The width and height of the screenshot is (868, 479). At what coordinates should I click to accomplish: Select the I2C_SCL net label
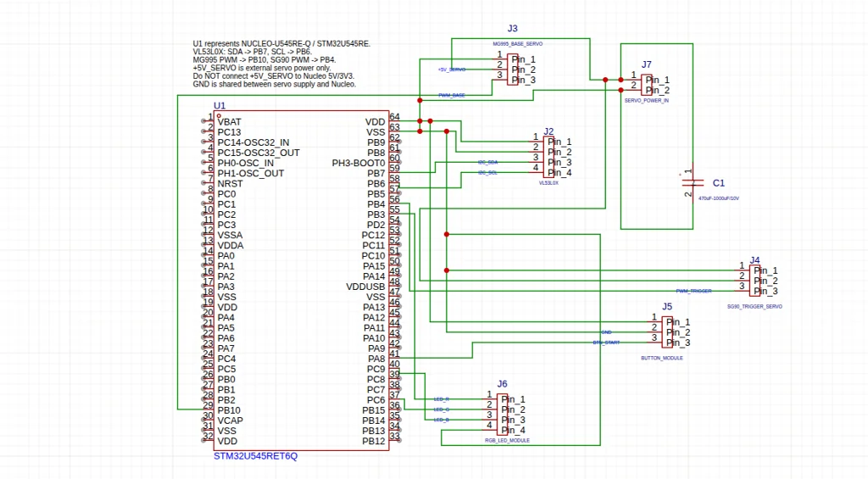(x=487, y=173)
